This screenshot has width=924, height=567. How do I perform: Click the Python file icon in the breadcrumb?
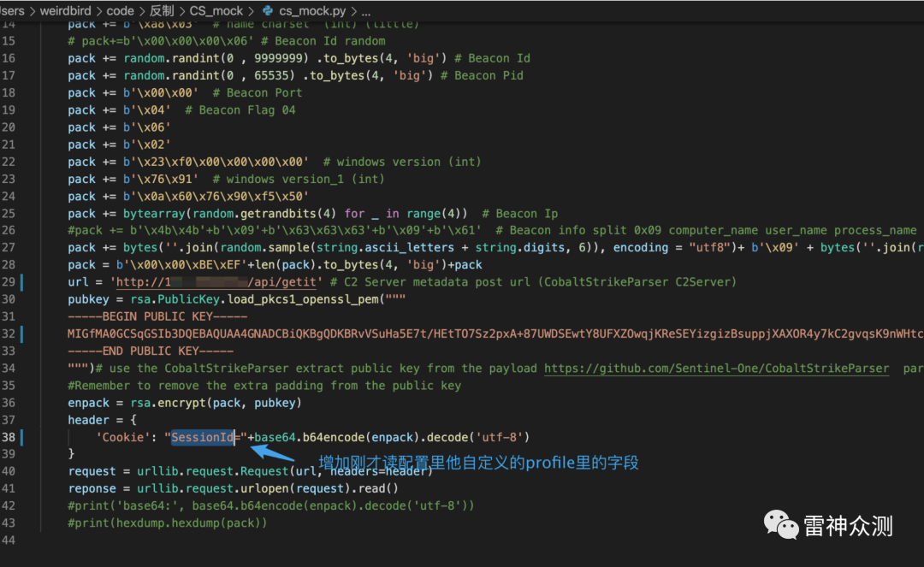coord(268,10)
